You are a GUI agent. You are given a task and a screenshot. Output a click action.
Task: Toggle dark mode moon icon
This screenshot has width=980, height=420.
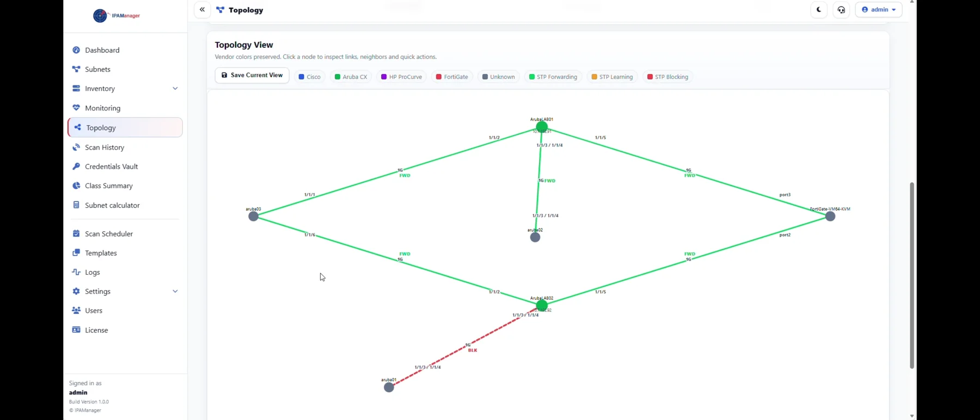(819, 10)
